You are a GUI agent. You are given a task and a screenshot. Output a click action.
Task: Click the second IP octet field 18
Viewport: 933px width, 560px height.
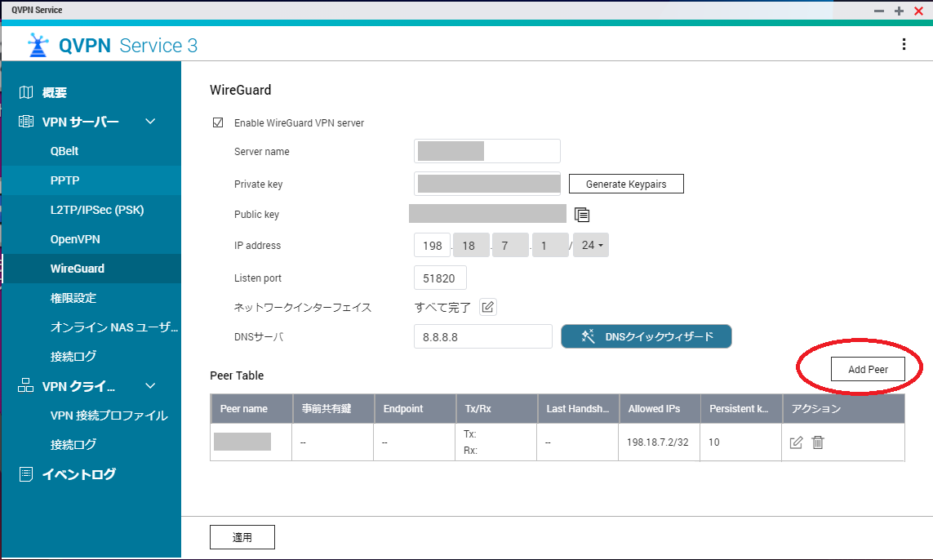(x=471, y=245)
